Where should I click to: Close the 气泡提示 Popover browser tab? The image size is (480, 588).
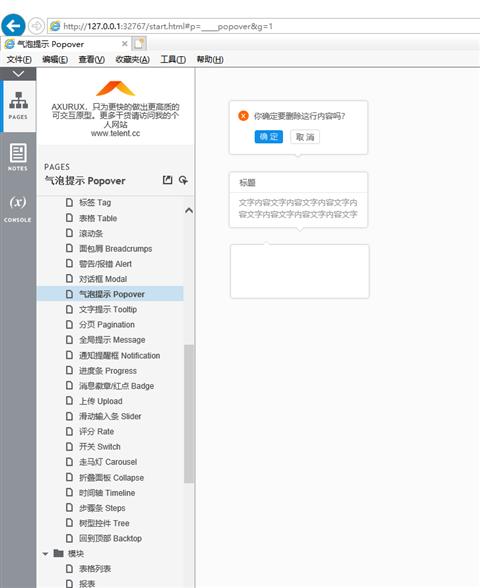point(125,44)
